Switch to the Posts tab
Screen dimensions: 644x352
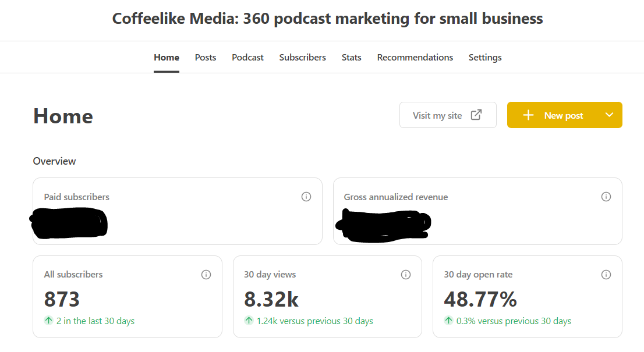coord(206,58)
